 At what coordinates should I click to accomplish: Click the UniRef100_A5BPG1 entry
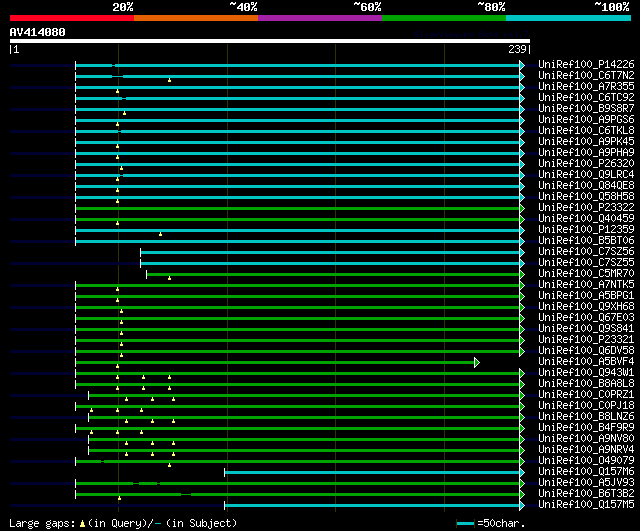point(586,296)
